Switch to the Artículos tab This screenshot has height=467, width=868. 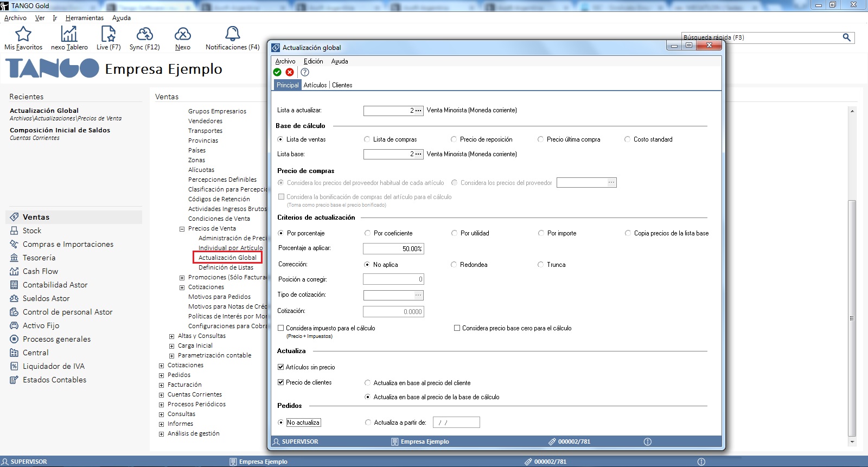point(315,85)
